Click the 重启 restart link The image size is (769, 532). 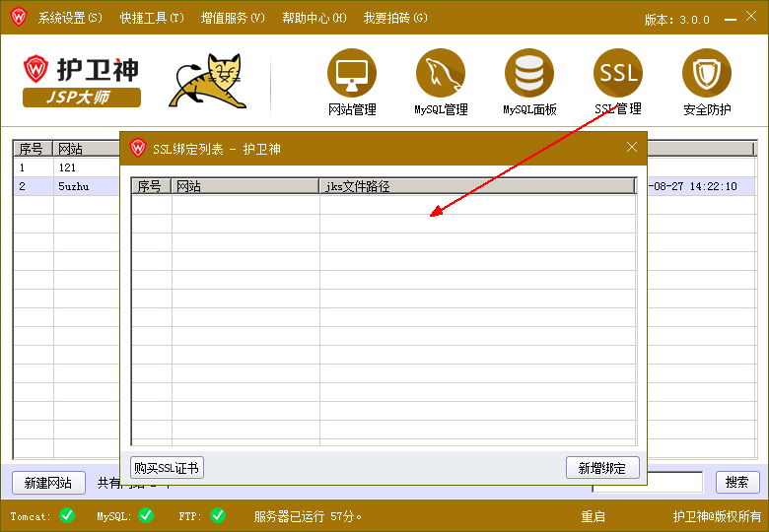coord(593,516)
